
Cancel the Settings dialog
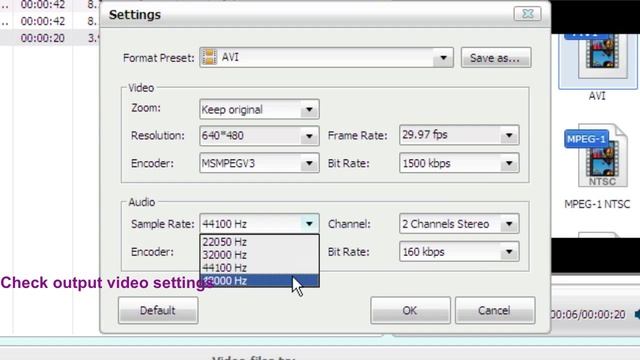(x=495, y=311)
